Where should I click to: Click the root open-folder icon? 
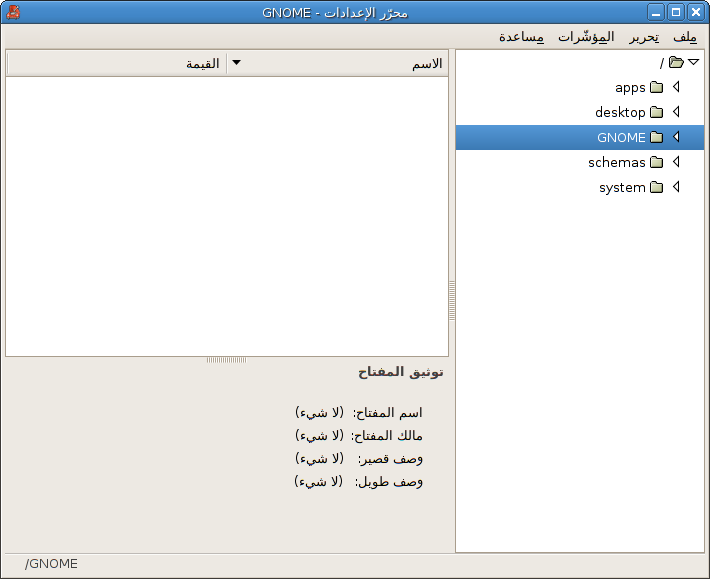point(676,62)
